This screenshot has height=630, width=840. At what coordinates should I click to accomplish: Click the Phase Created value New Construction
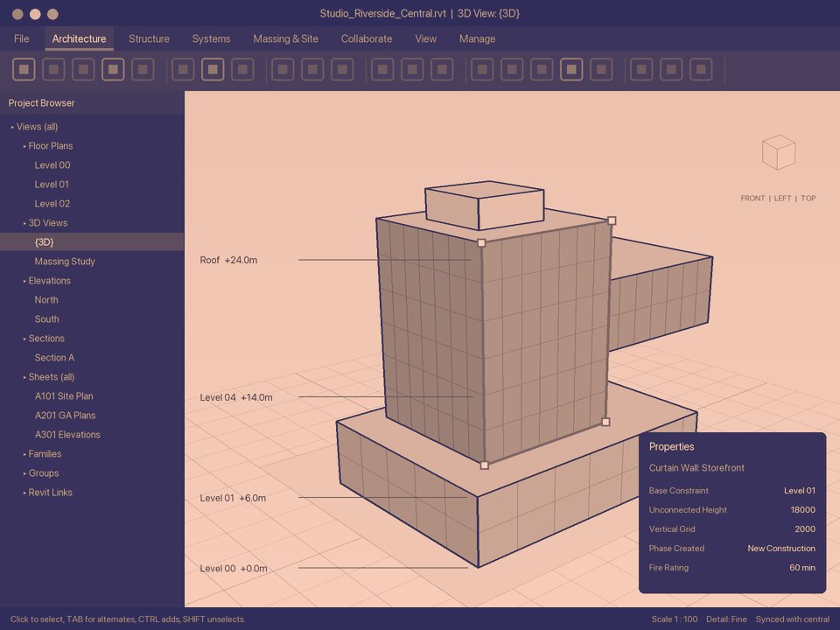click(x=781, y=549)
